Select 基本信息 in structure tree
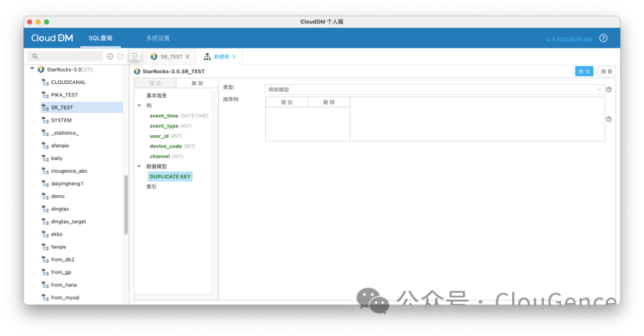 156,95
